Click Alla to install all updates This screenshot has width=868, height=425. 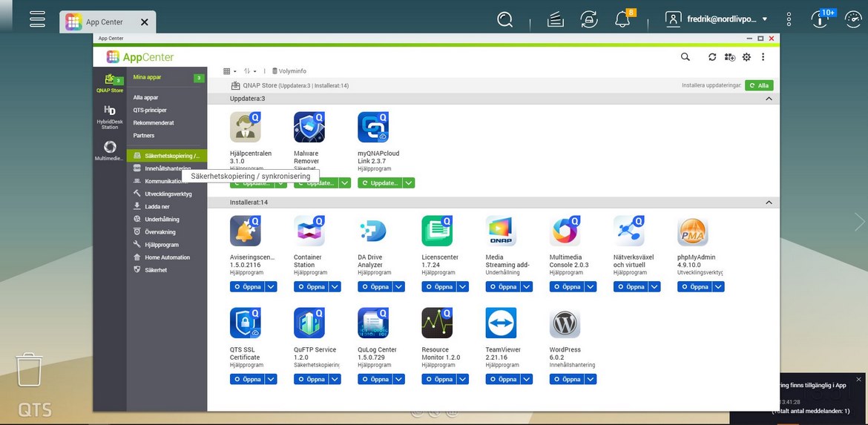(x=759, y=85)
